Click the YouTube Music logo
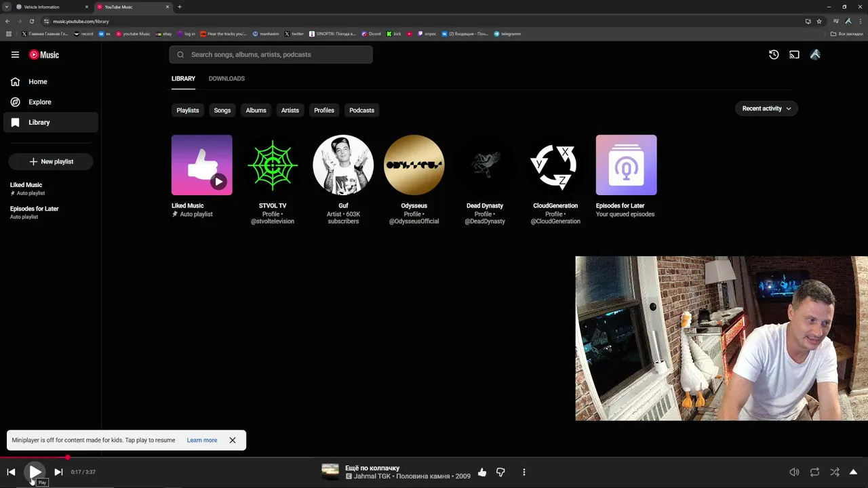 [x=44, y=55]
